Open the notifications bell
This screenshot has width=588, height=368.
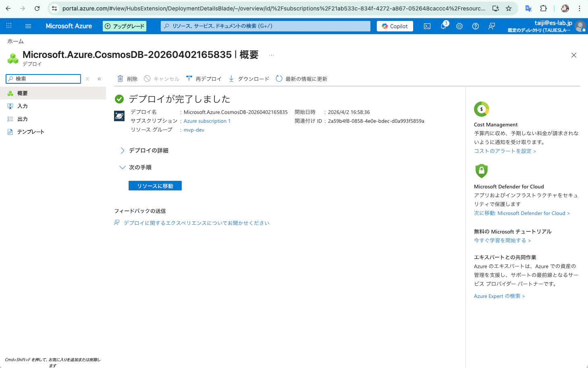click(443, 26)
